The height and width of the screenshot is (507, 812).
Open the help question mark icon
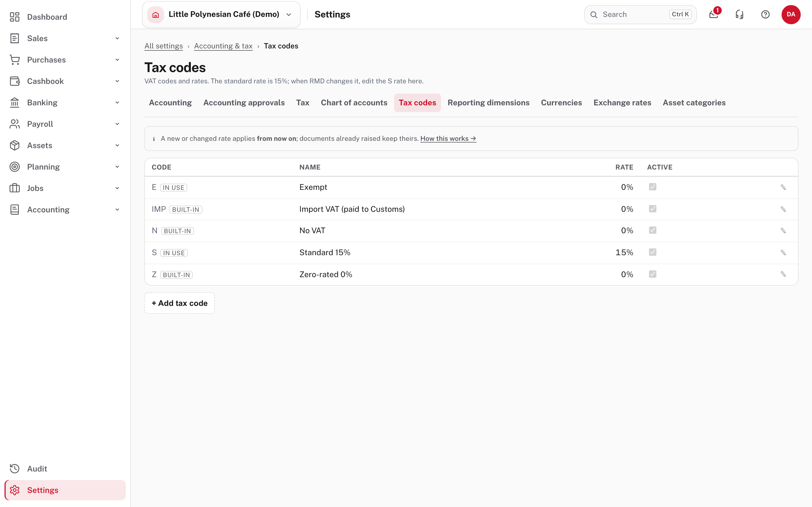[765, 14]
